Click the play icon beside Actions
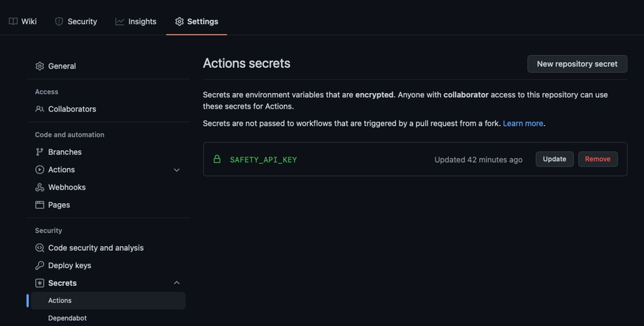 click(39, 169)
